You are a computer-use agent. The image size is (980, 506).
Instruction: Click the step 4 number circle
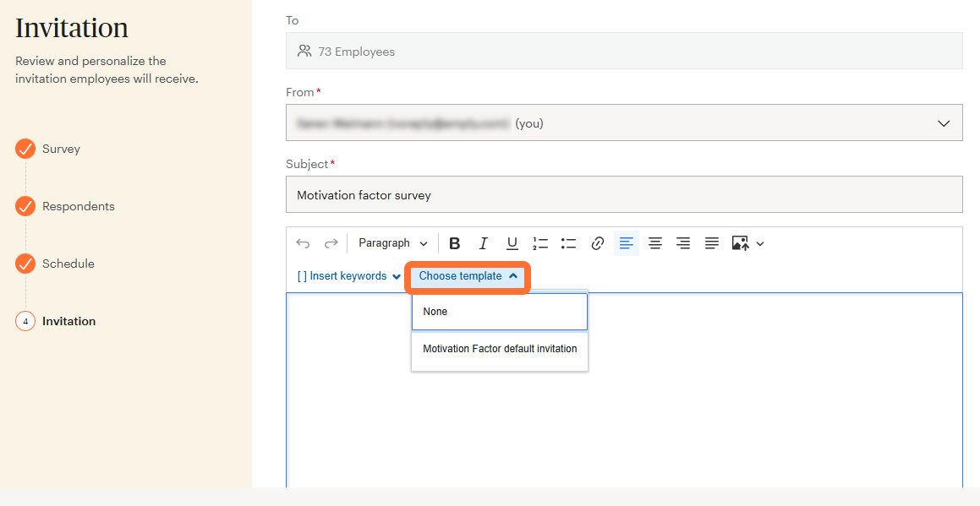pos(25,322)
